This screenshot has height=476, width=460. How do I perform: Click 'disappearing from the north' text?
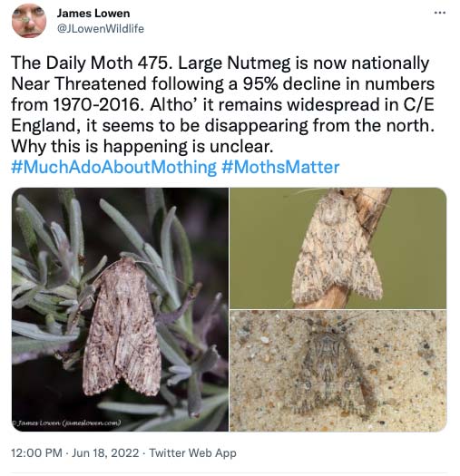[319, 125]
